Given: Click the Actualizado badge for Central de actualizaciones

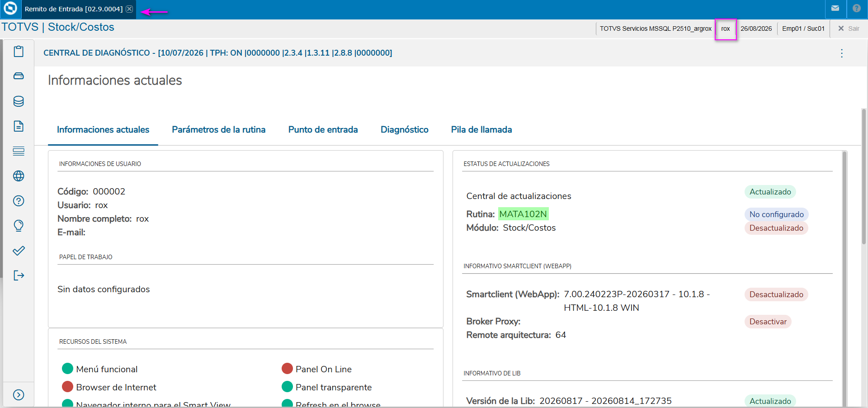Looking at the screenshot, I should 770,192.
